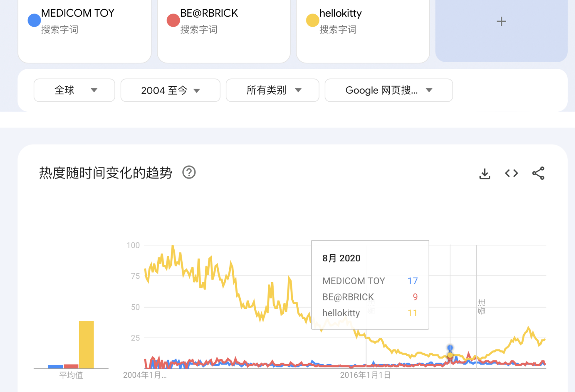Viewport: 575px width, 392px height.
Task: Click the red BE@RBRICK color dot
Action: click(173, 20)
